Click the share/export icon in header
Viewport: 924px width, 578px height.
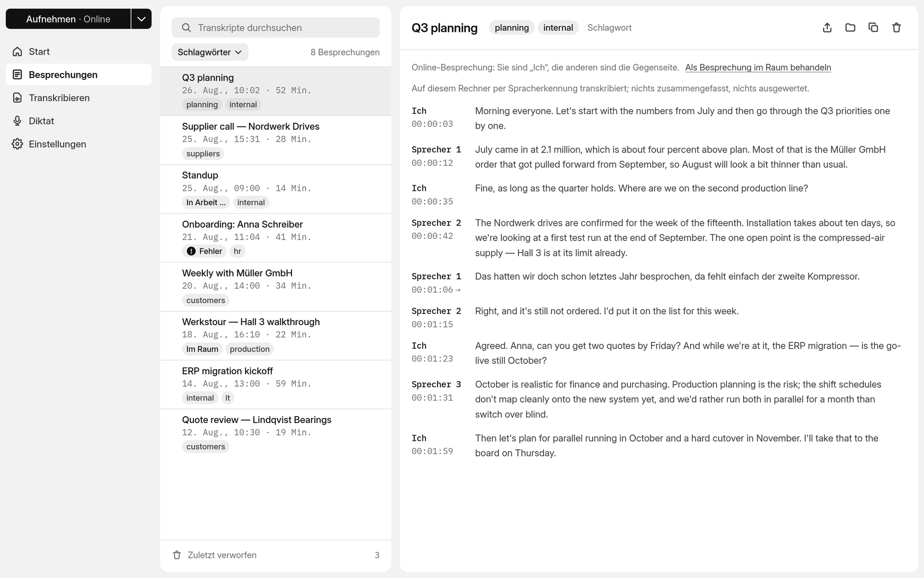click(x=827, y=28)
